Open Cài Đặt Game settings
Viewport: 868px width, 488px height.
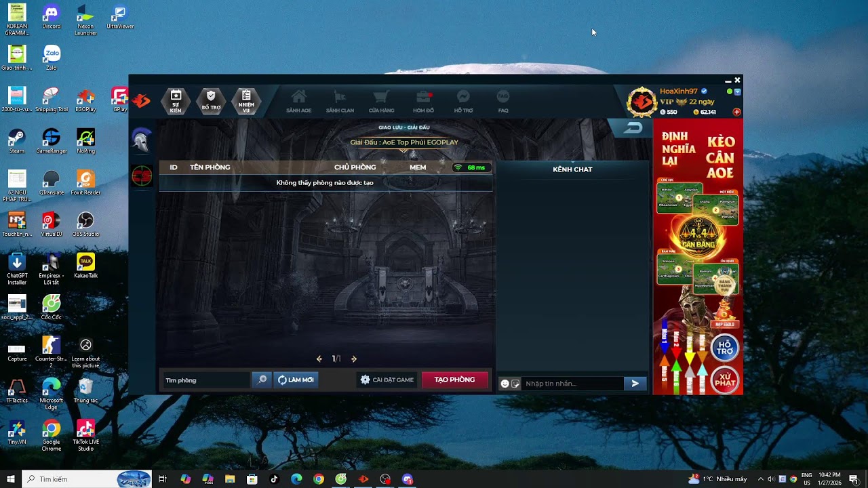coord(387,380)
